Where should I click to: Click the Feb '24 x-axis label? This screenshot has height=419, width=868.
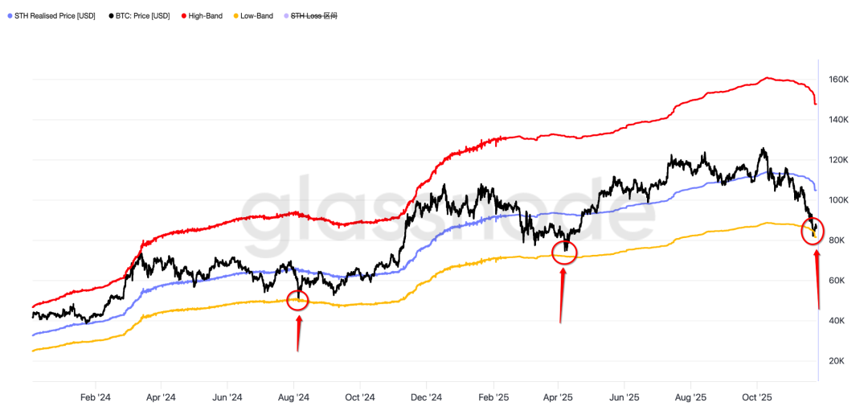pyautogui.click(x=96, y=397)
